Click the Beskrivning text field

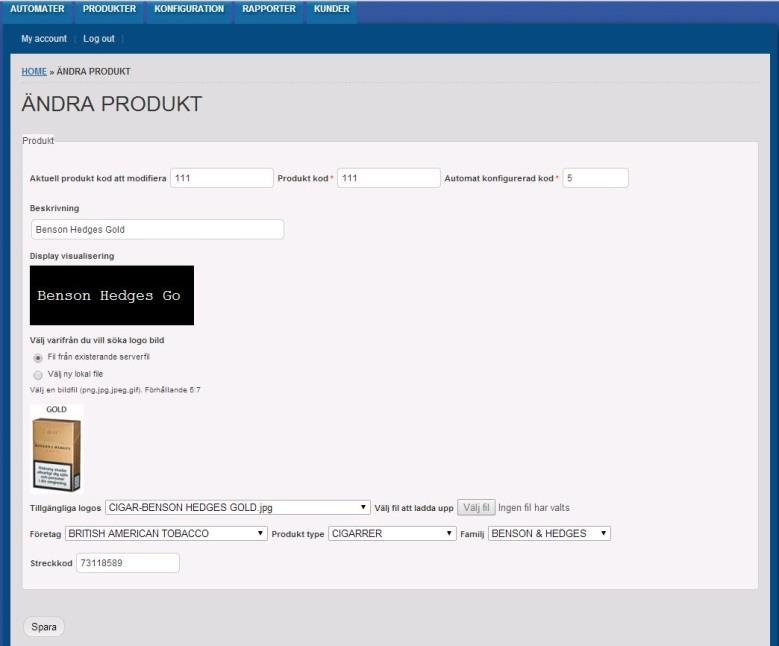pos(157,230)
